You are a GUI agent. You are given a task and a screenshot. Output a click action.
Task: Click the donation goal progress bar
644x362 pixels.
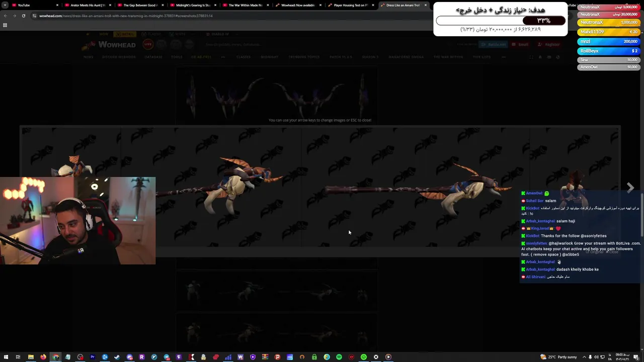pyautogui.click(x=501, y=21)
